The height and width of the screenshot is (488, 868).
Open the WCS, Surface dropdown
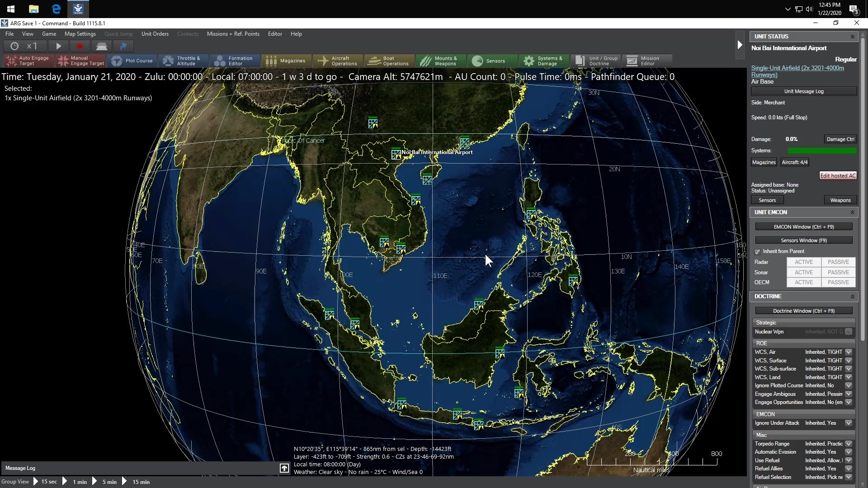[849, 361]
